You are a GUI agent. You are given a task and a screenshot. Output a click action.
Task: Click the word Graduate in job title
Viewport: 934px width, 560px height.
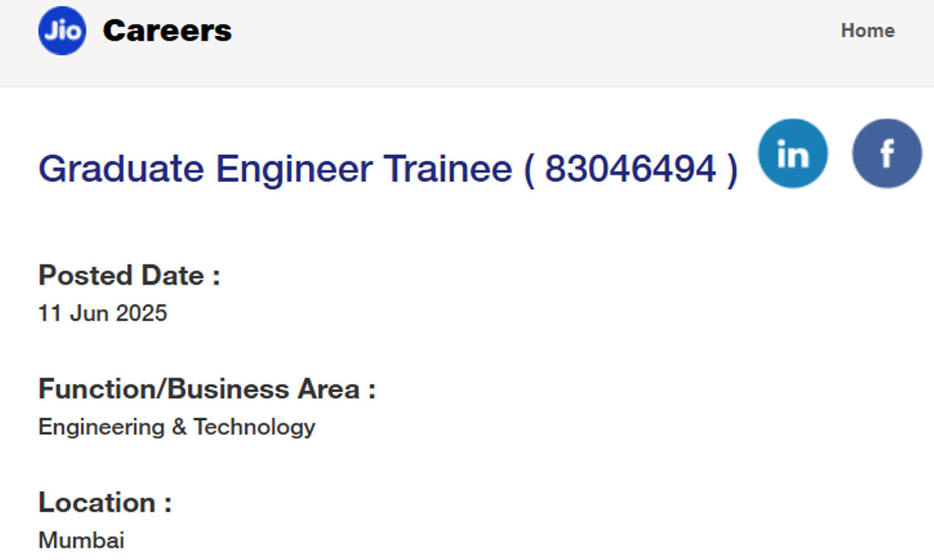pos(121,169)
